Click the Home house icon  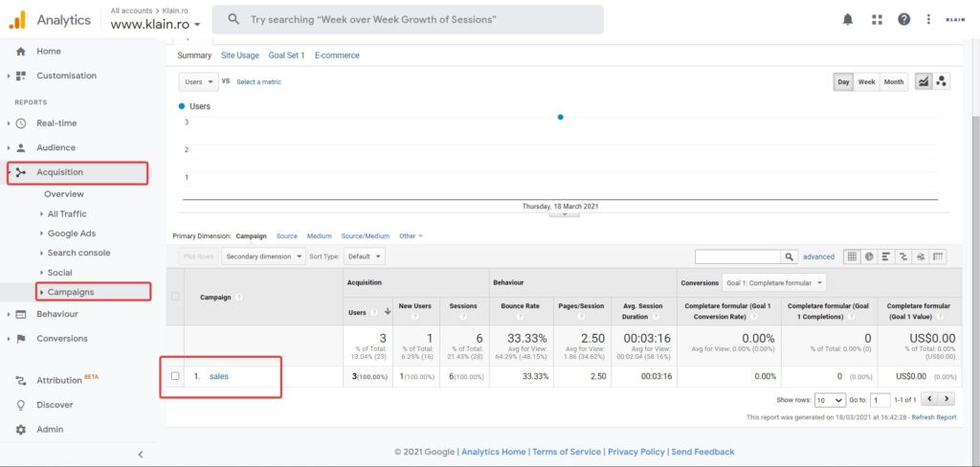click(x=21, y=52)
